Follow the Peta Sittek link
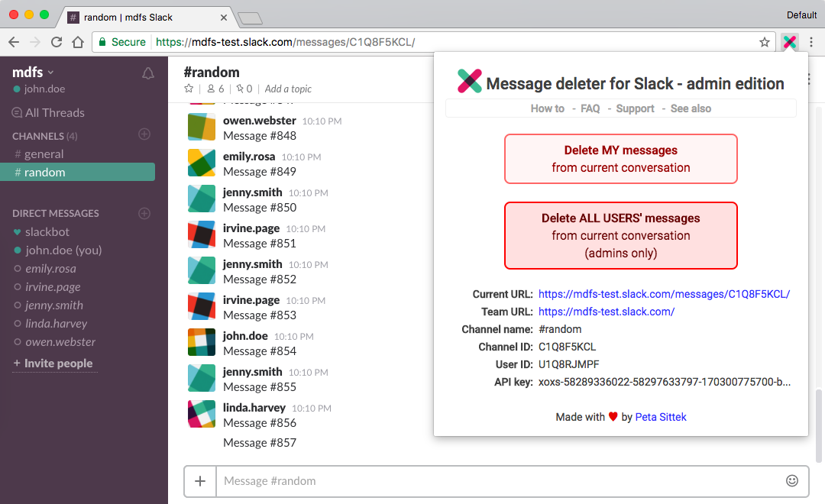Screen dimensions: 825x504 [x=660, y=417]
